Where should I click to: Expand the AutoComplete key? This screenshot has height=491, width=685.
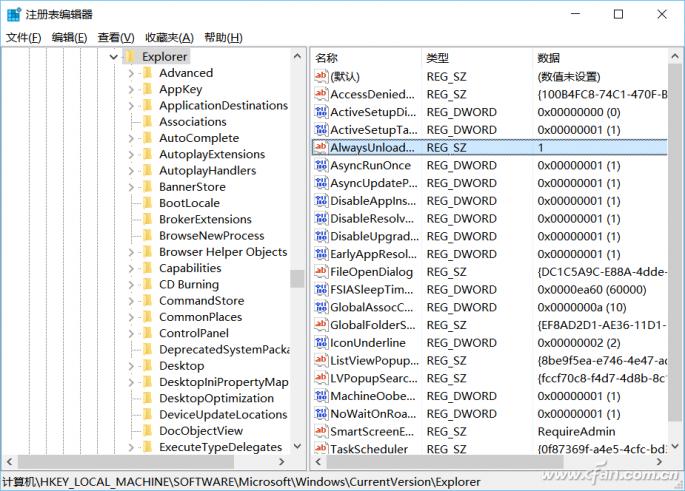131,138
